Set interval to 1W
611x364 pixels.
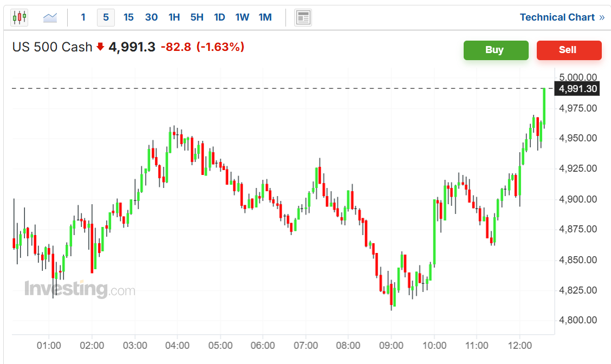(242, 17)
